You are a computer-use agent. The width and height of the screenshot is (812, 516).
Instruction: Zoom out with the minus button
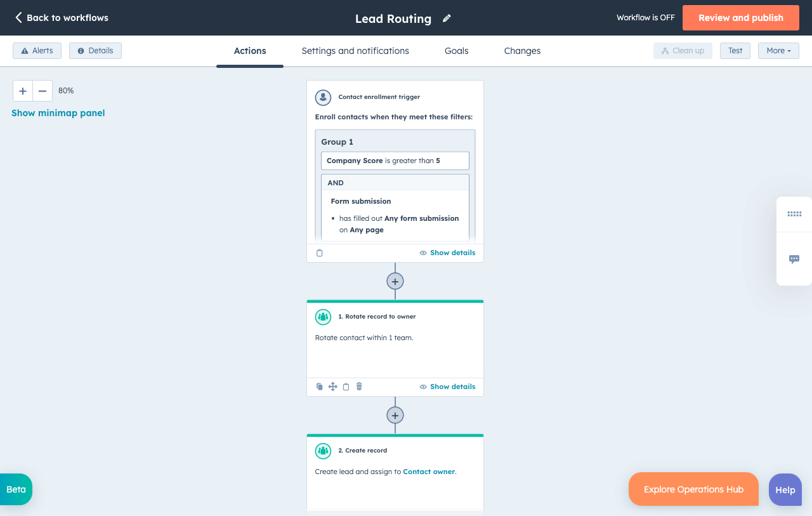pos(42,91)
